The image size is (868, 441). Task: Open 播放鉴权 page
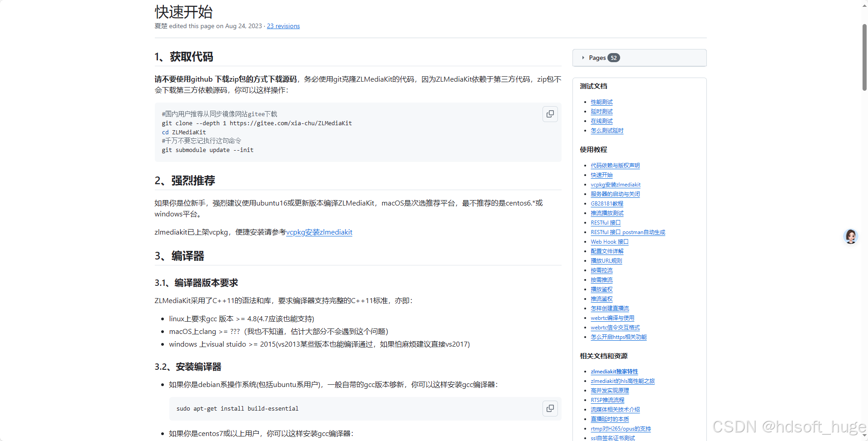point(602,289)
